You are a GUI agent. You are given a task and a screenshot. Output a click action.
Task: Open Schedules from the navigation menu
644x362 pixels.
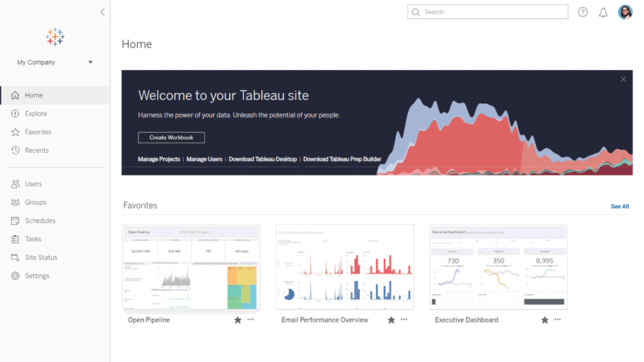click(40, 221)
